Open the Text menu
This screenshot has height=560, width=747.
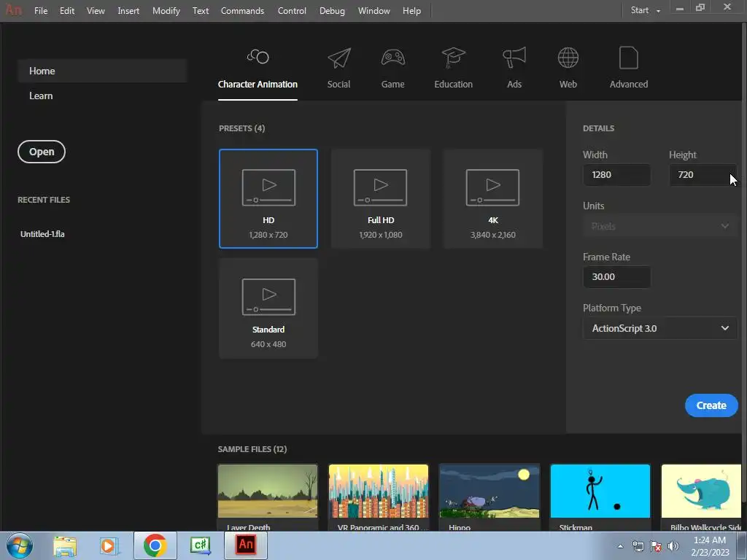coord(201,10)
